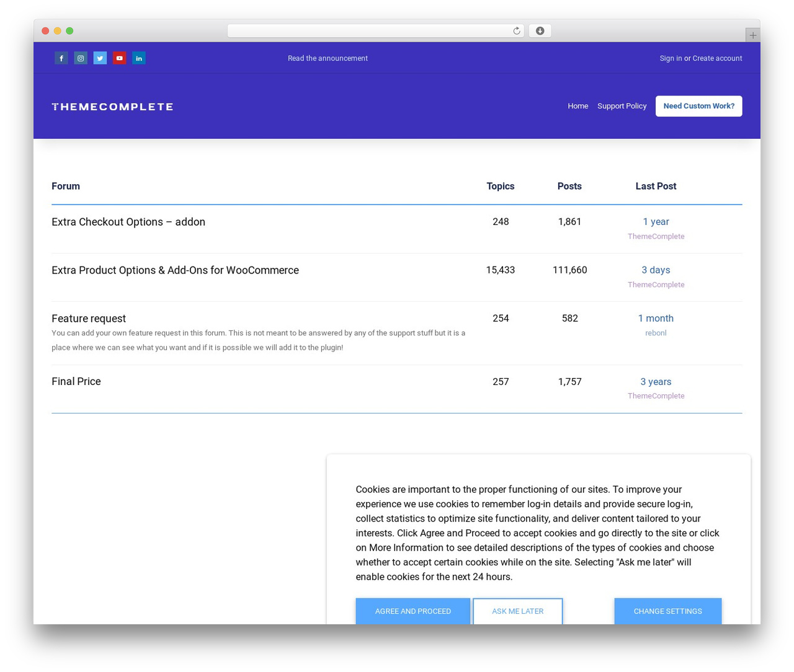Click the ThemeComplete logo
The height and width of the screenshot is (672, 794).
coord(112,107)
